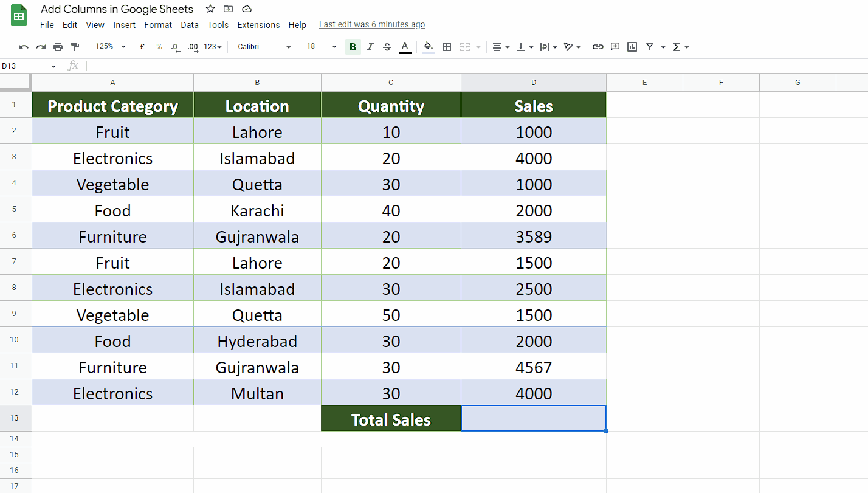868x493 pixels.
Task: Apply currency format with the pound icon
Action: (x=142, y=46)
